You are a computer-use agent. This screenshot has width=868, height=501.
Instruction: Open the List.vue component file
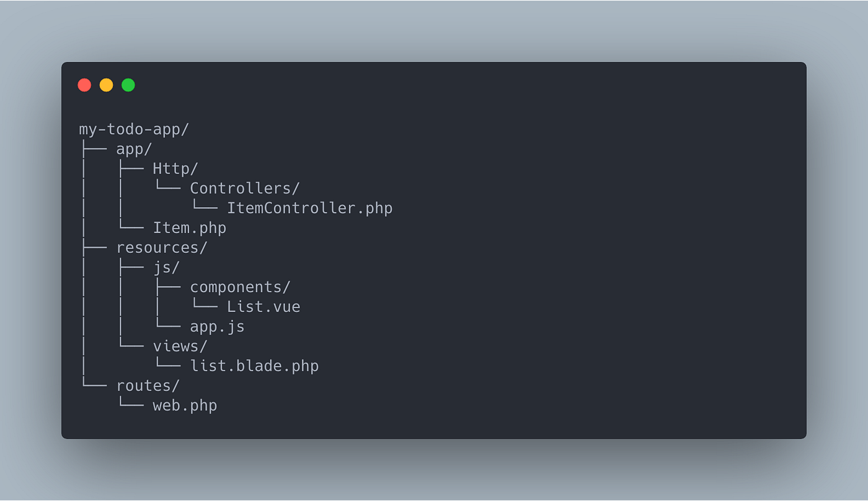coord(263,307)
